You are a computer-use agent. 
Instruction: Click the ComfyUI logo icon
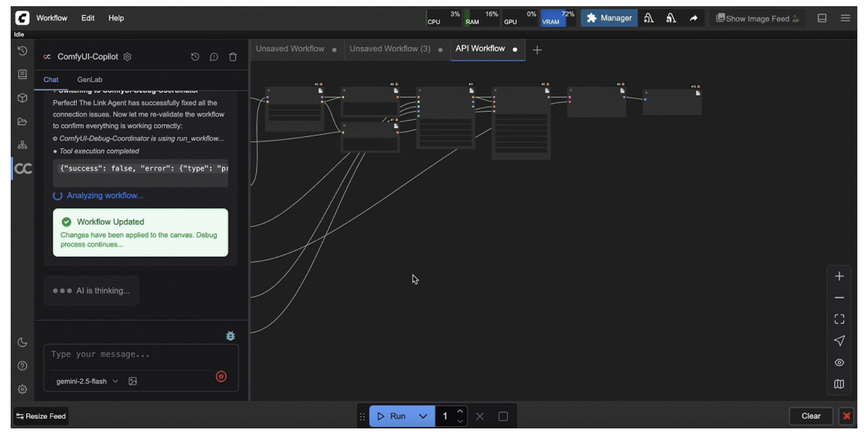coord(22,18)
